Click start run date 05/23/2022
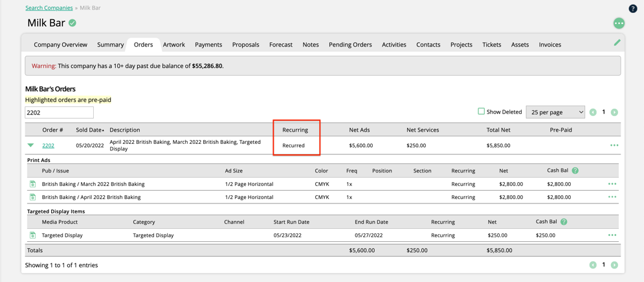Image resolution: width=644 pixels, height=282 pixels. click(x=287, y=235)
